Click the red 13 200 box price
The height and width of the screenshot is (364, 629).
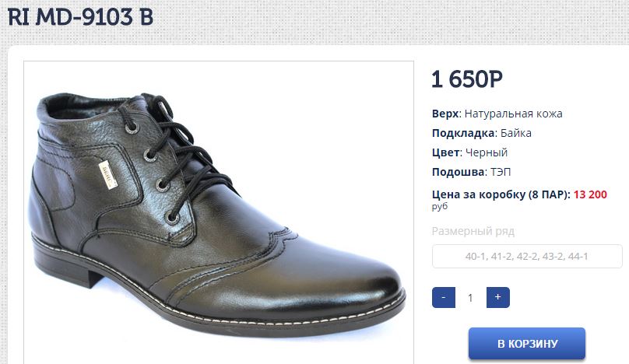[x=590, y=194]
